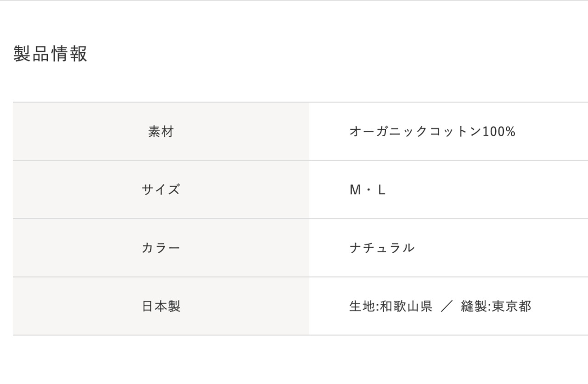
Task: Click the 情報 characters in the heading
Action: [69, 54]
